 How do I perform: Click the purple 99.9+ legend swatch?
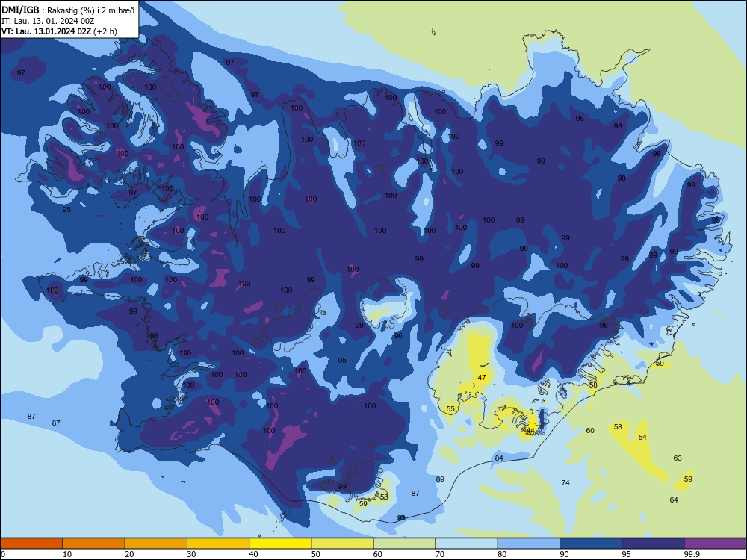[x=715, y=544]
